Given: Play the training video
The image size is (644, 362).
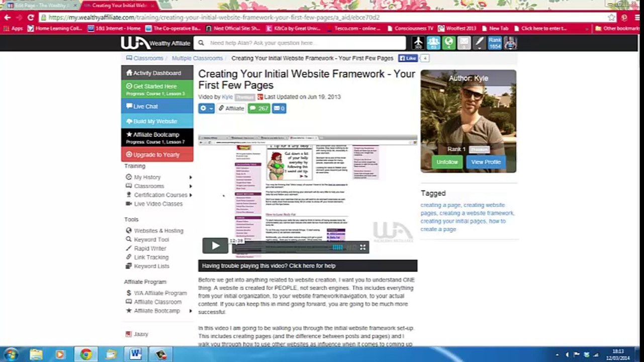Looking at the screenshot, I should (215, 245).
